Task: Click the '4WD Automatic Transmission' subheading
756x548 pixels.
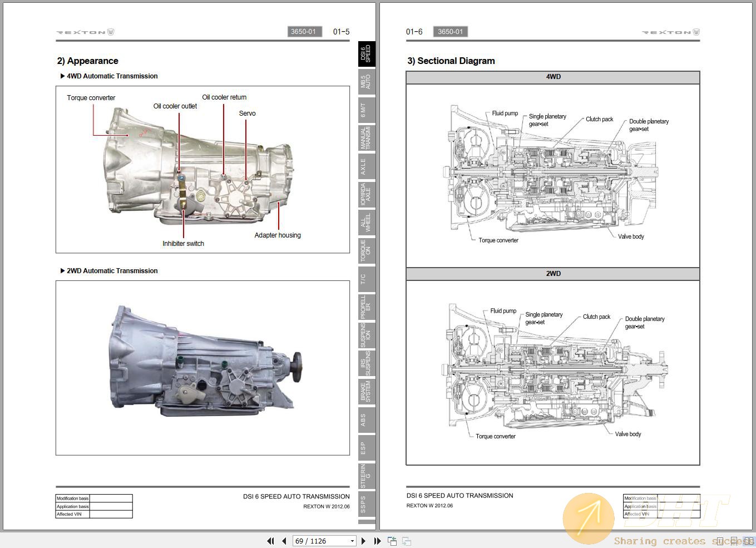Action: pyautogui.click(x=112, y=76)
